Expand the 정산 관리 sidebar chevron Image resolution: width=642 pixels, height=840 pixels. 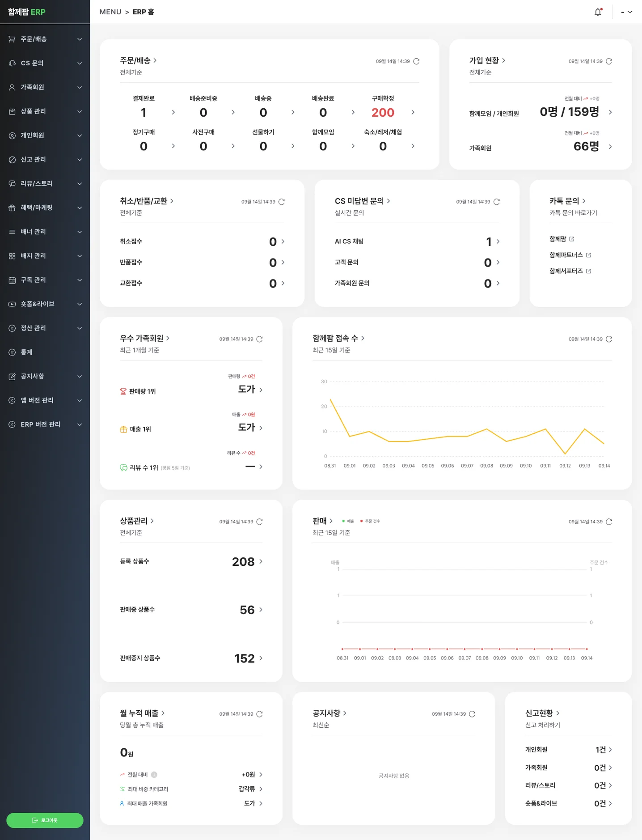click(x=80, y=328)
